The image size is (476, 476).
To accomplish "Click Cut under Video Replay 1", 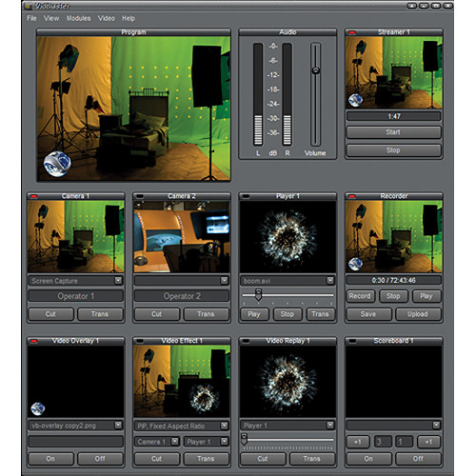I will tap(263, 459).
